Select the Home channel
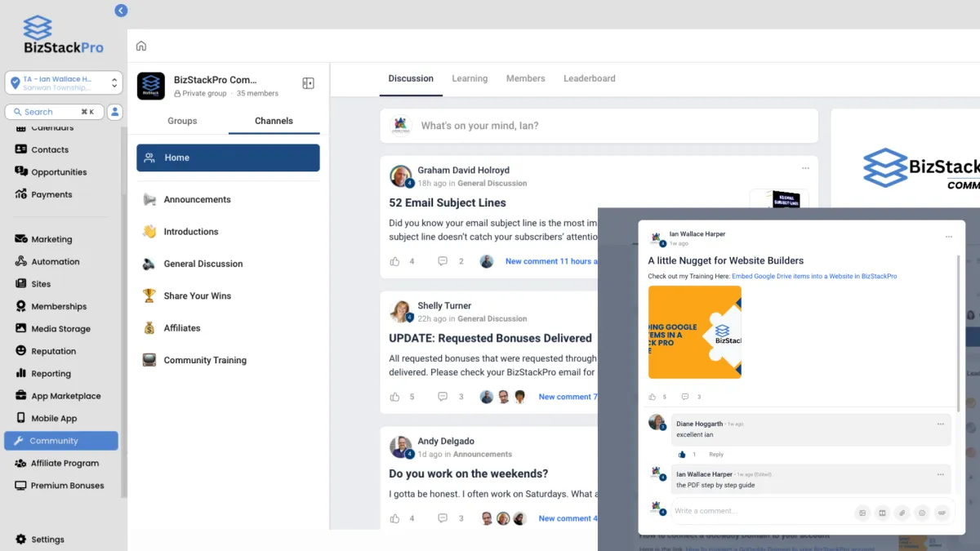Image resolution: width=980 pixels, height=551 pixels. point(228,158)
